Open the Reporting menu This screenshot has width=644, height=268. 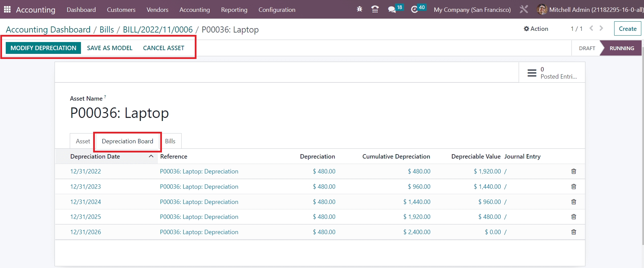pos(234,10)
